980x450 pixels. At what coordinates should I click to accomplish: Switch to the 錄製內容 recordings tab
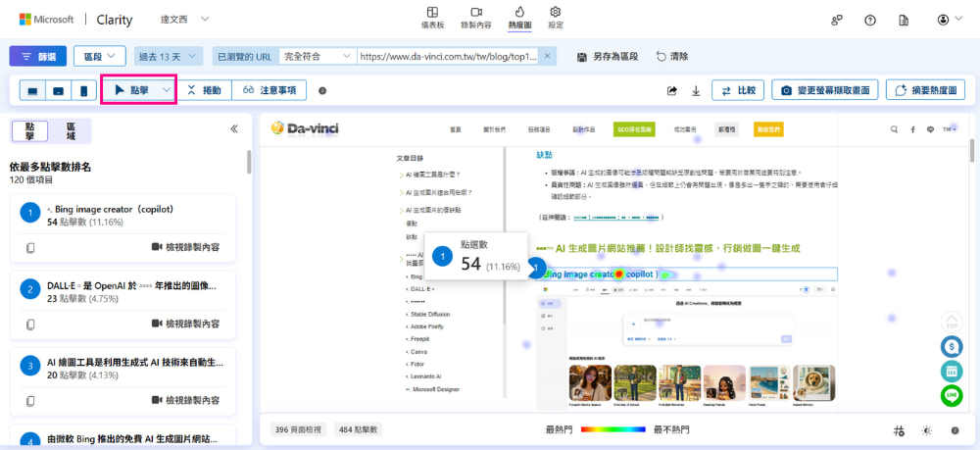click(476, 18)
